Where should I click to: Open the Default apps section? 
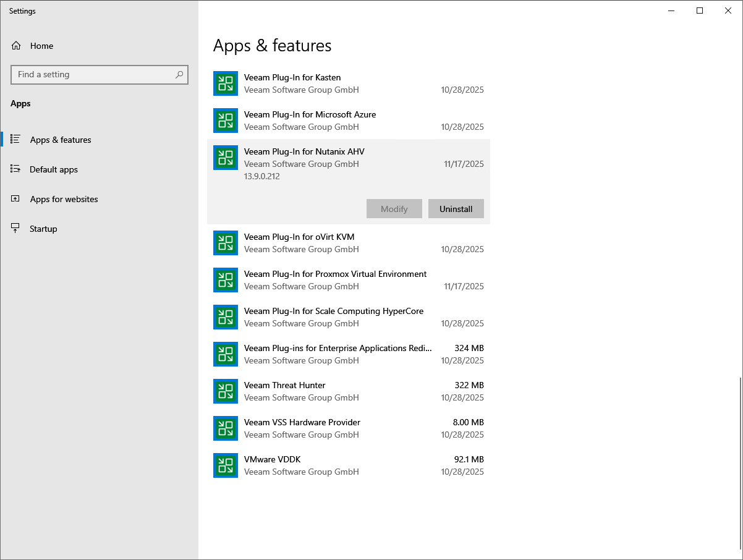click(x=54, y=169)
